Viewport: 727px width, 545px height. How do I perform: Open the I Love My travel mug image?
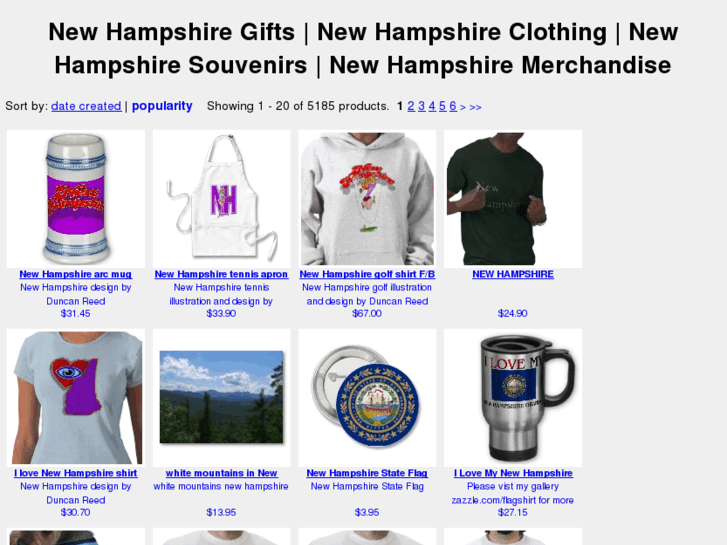point(513,398)
